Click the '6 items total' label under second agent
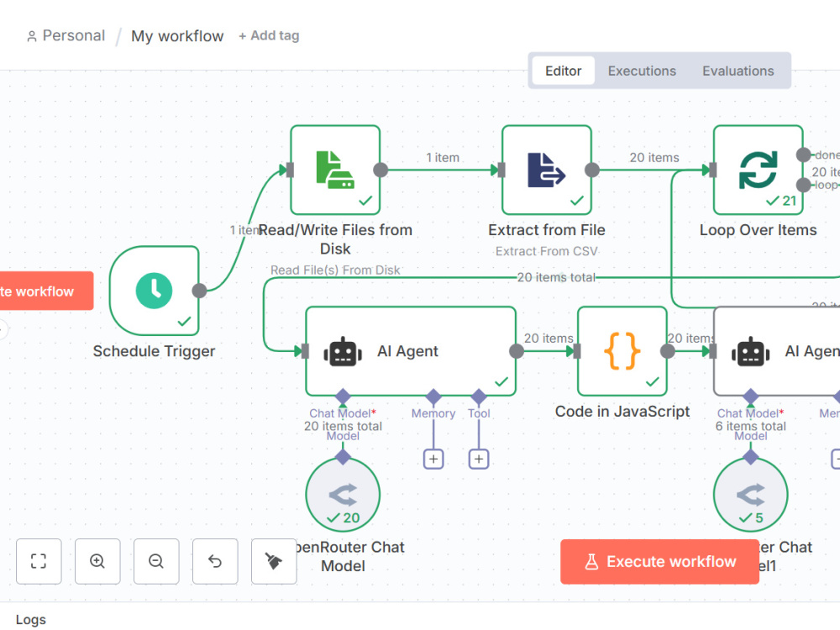 point(750,426)
